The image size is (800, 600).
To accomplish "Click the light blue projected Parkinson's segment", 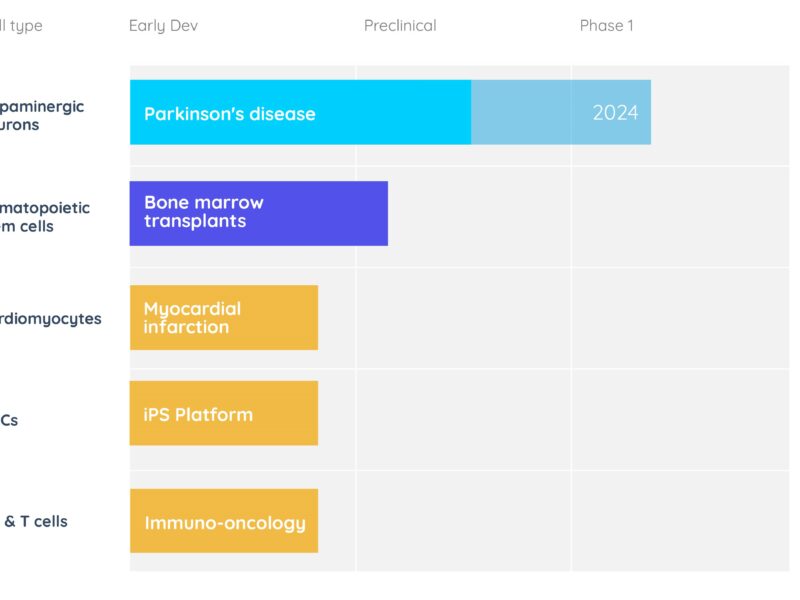I will (x=561, y=112).
